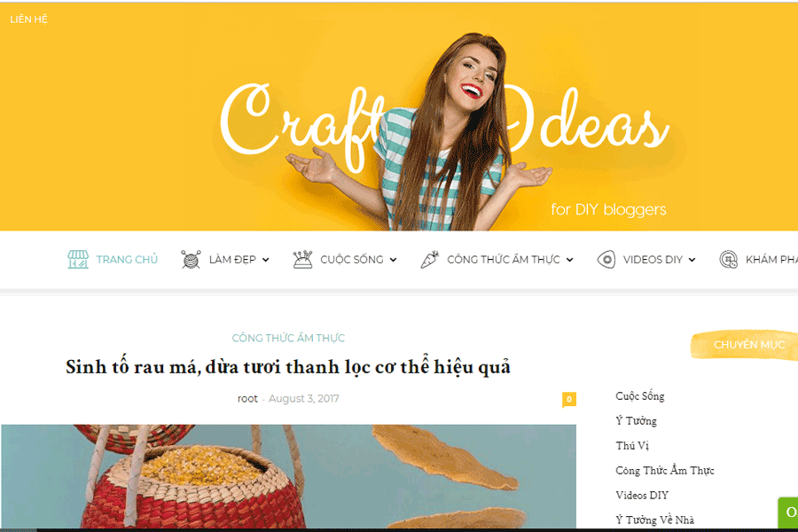Expand the Videos DIY dropdown chevron
Viewport: 798px width, 532px height.
[692, 260]
